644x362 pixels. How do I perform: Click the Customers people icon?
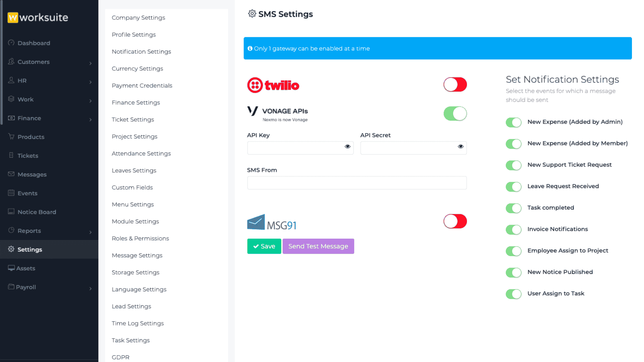pyautogui.click(x=11, y=62)
